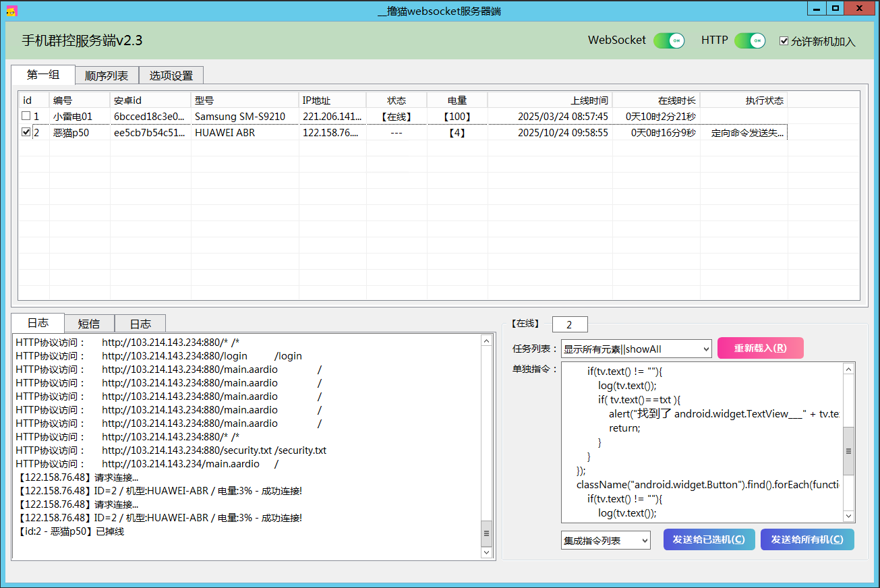This screenshot has width=880, height=588.
Task: Click the command editor scroll-down arrow
Action: pyautogui.click(x=849, y=516)
